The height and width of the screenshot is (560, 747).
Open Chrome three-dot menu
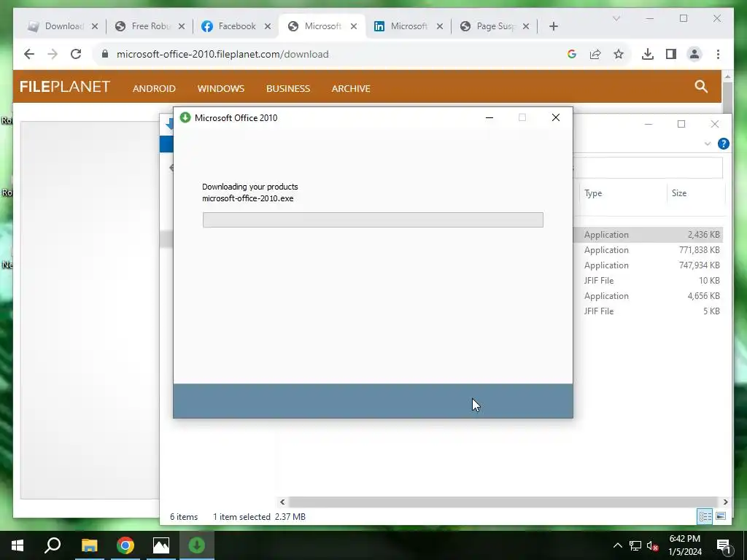718,54
